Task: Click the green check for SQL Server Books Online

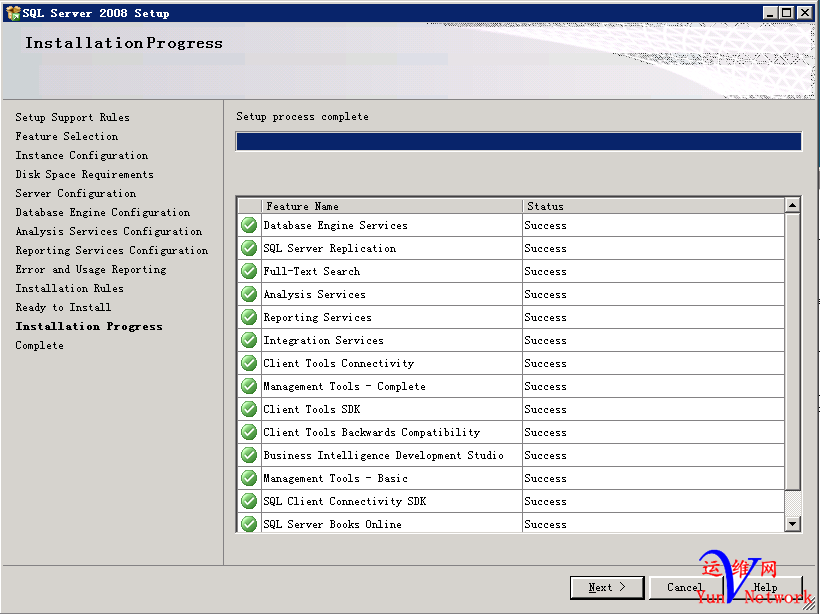Action: [249, 524]
